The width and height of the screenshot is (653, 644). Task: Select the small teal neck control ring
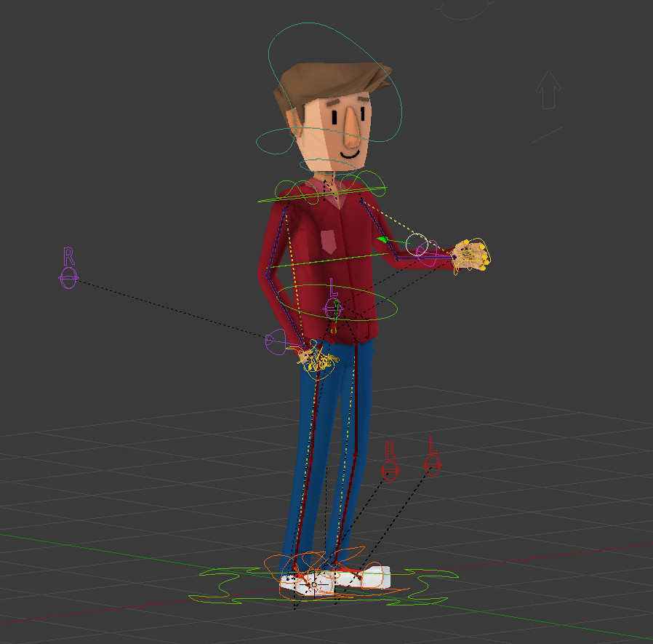[x=329, y=166]
